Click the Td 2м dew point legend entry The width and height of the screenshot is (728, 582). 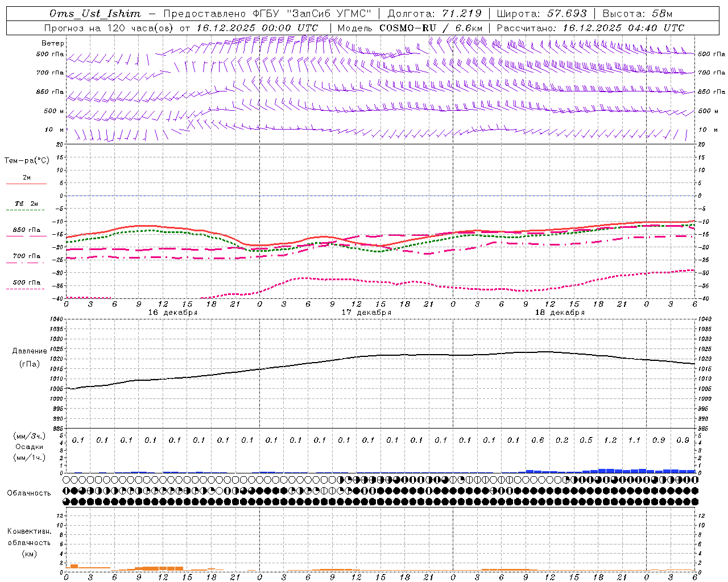tap(27, 203)
